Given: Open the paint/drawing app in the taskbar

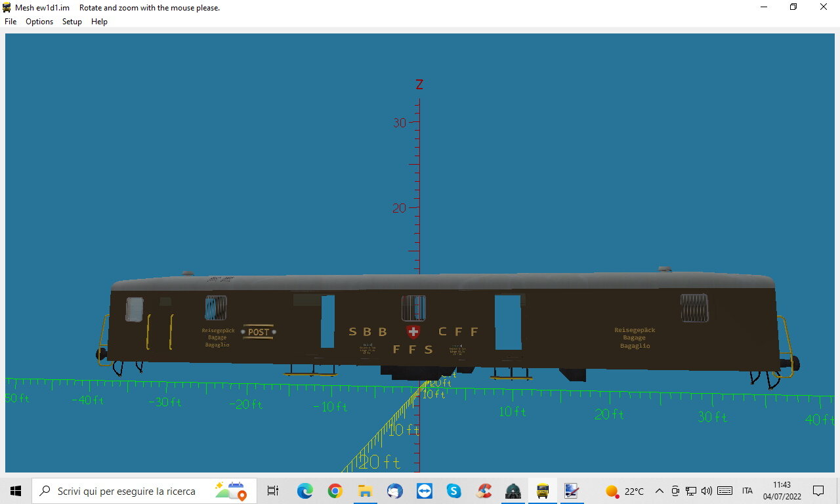Looking at the screenshot, I should tap(572, 491).
